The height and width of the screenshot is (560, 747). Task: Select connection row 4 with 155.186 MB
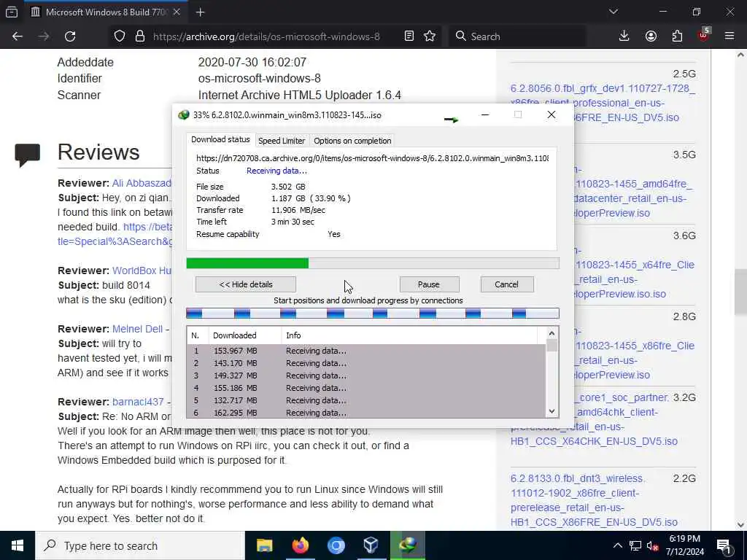(366, 388)
